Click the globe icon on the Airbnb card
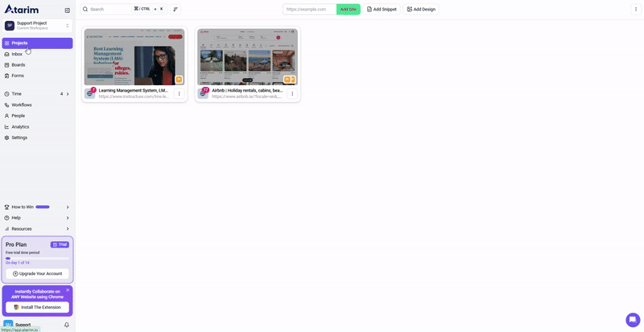Screen dimensions: 644x332 [203, 94]
